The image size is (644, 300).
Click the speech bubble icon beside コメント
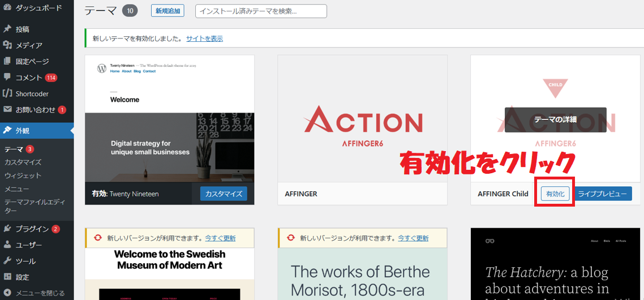pos(7,77)
